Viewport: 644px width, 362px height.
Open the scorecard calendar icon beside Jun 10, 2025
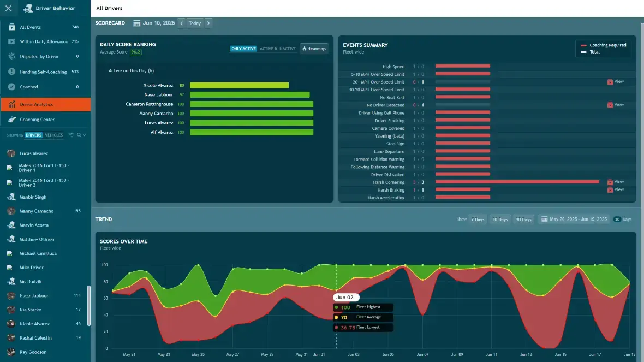137,23
